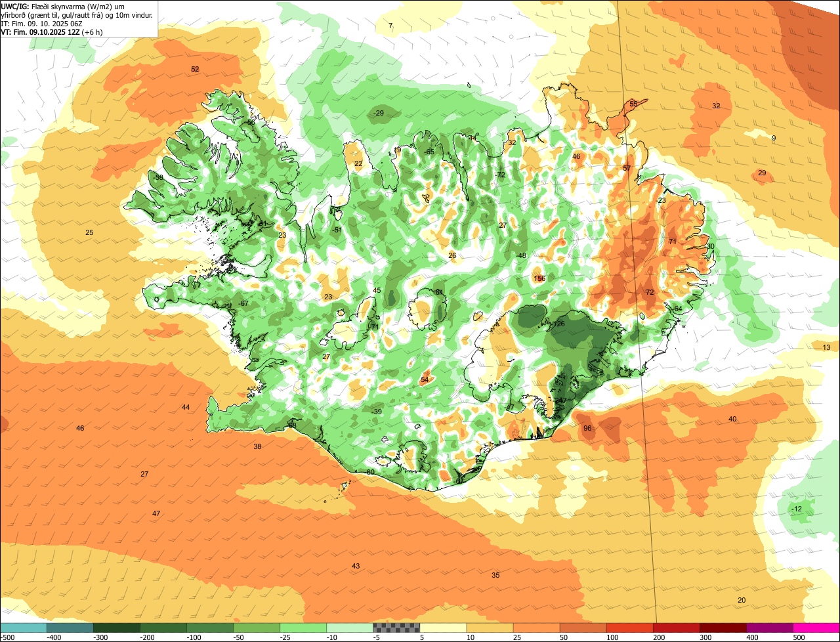Click the light teal legend swatch labeled -500
The height and width of the screenshot is (642, 840).
click(x=23, y=628)
